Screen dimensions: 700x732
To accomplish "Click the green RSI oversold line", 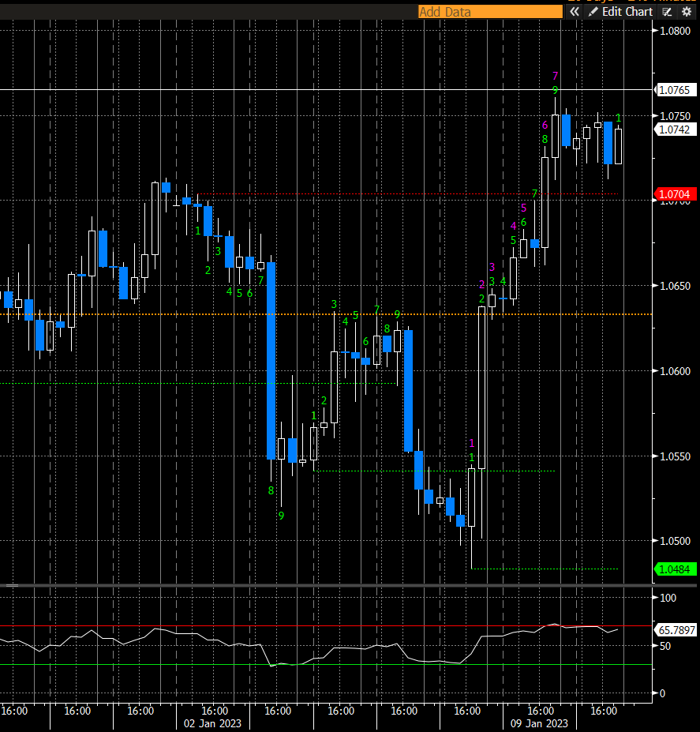I will tap(326, 664).
